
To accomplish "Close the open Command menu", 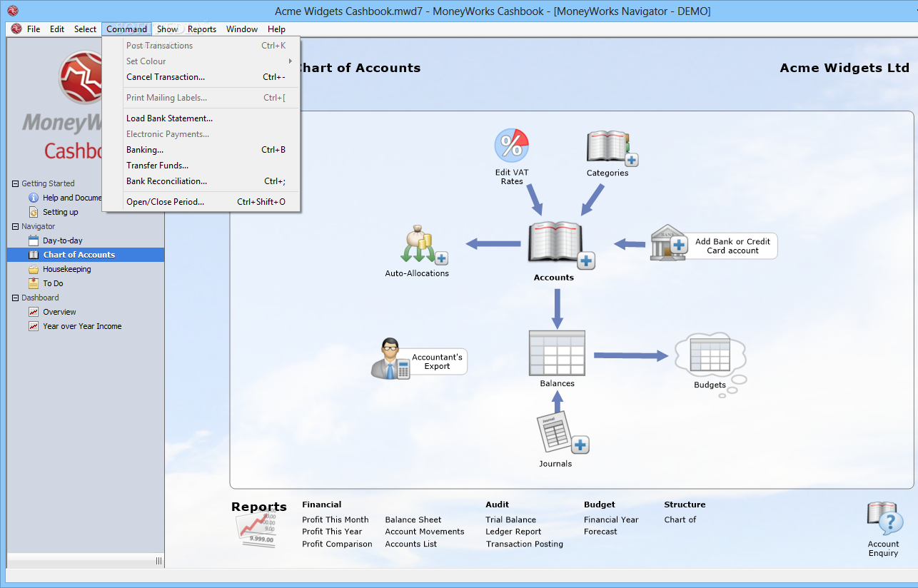I will (x=127, y=29).
